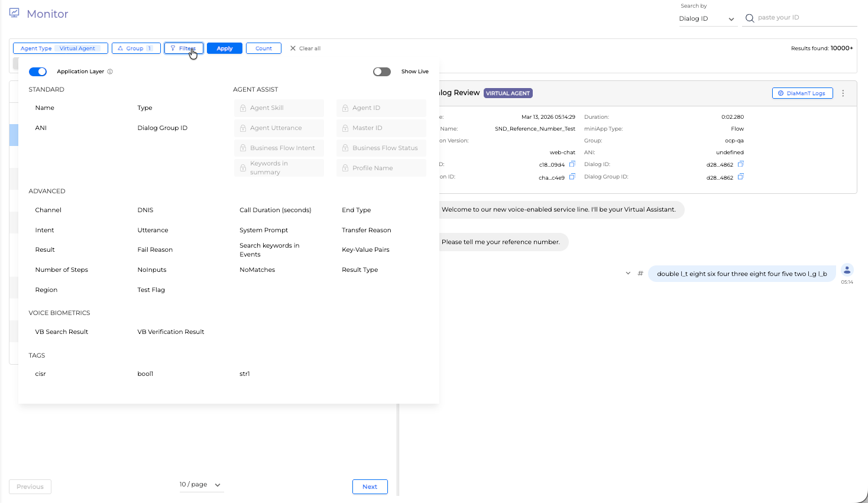The image size is (868, 503).
Task: Click Clear all to reset filters
Action: click(x=305, y=48)
